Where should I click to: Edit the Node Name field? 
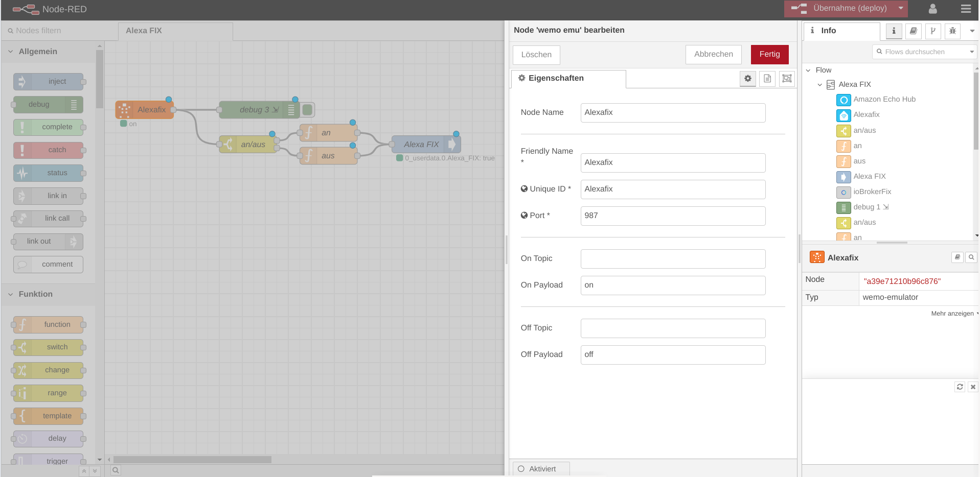pyautogui.click(x=673, y=112)
